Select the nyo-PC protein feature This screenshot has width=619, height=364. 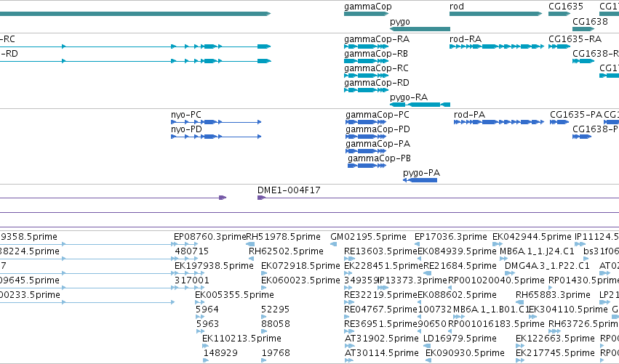tap(216, 122)
